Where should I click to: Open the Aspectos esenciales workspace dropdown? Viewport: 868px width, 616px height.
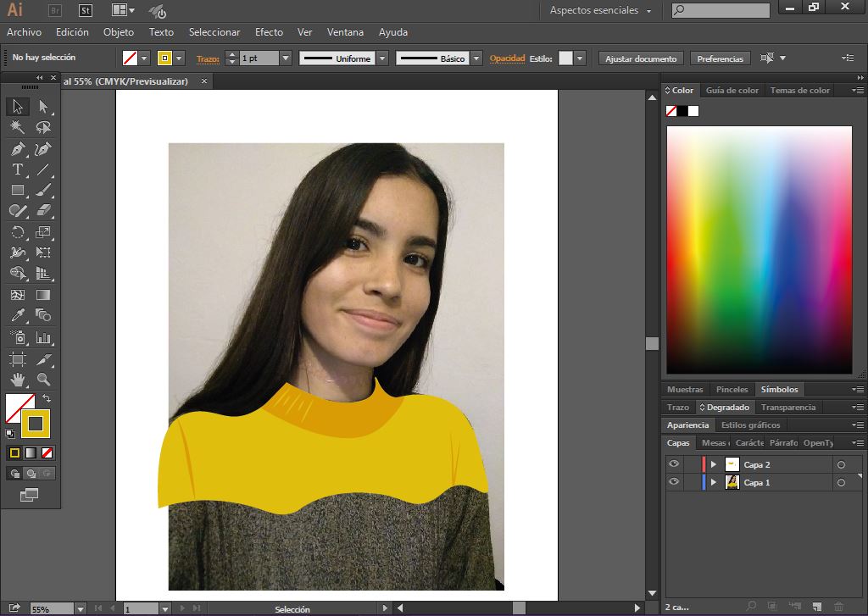(x=600, y=10)
